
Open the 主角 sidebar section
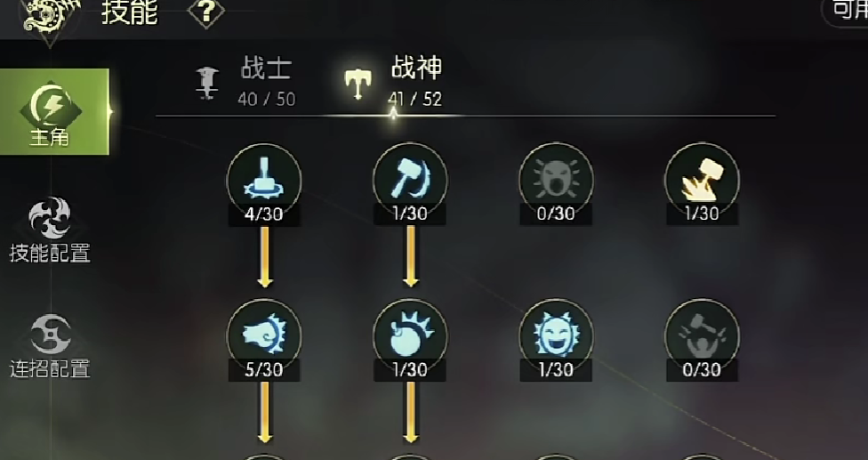(54, 112)
